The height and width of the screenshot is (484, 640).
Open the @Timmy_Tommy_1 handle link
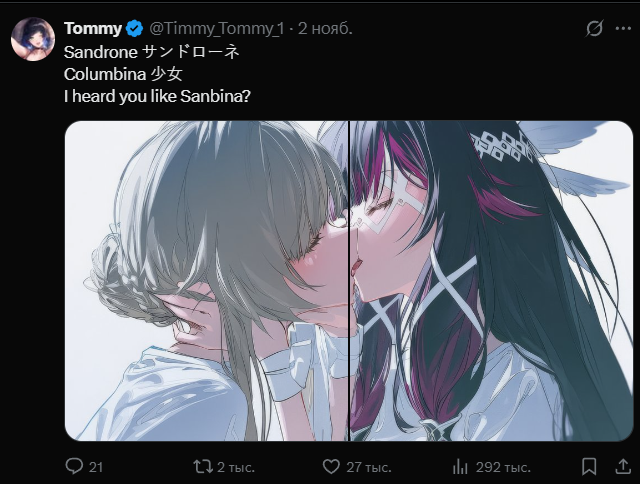point(216,28)
